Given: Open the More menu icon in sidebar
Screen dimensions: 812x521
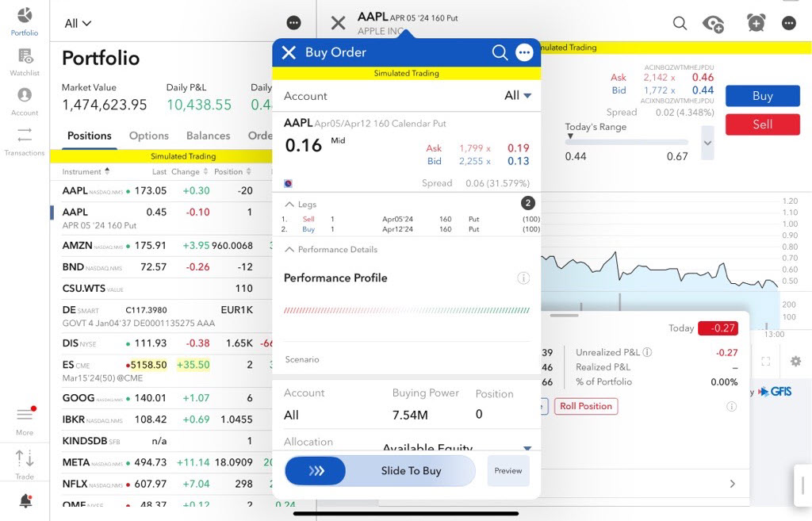Looking at the screenshot, I should click(25, 420).
